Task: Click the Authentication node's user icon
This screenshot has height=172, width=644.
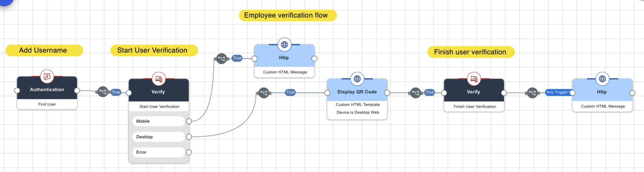Action: pyautogui.click(x=47, y=77)
